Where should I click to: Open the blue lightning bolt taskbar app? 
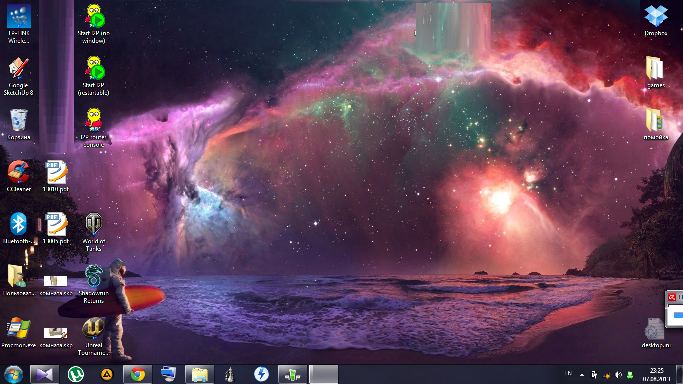261,374
